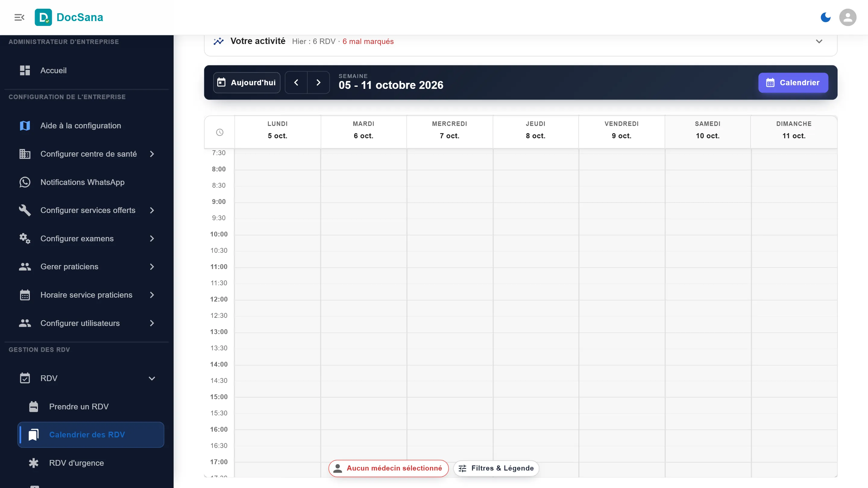Click the clock icon in calendar header
The width and height of the screenshot is (868, 488).
[x=220, y=132]
